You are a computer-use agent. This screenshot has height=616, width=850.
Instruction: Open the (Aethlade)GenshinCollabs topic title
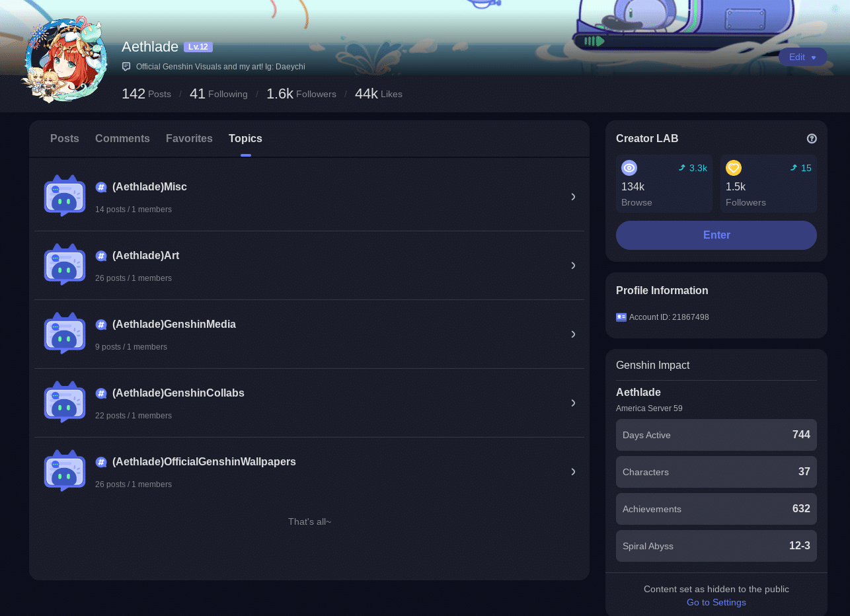tap(178, 393)
